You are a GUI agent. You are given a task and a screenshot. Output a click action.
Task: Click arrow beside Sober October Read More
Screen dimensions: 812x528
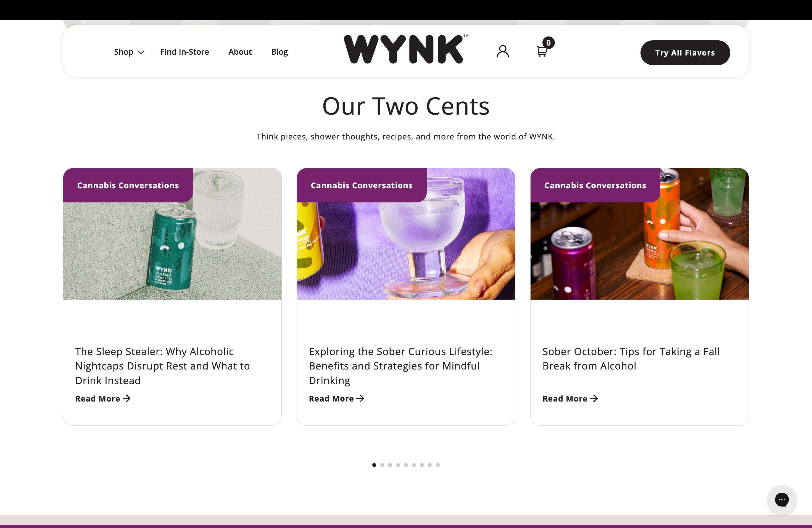pyautogui.click(x=594, y=398)
